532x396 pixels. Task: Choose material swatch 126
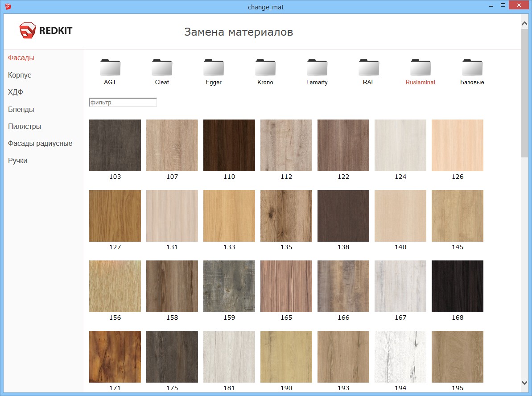click(x=458, y=145)
